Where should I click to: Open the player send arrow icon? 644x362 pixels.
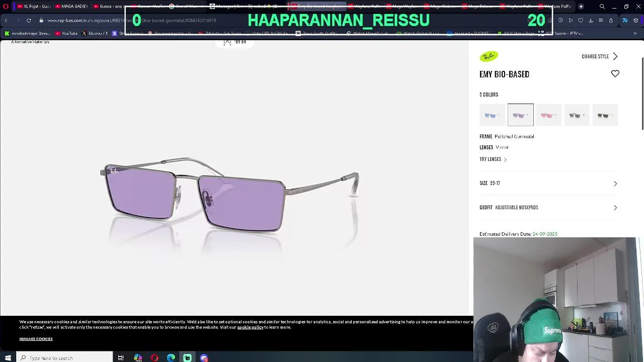tap(571, 21)
